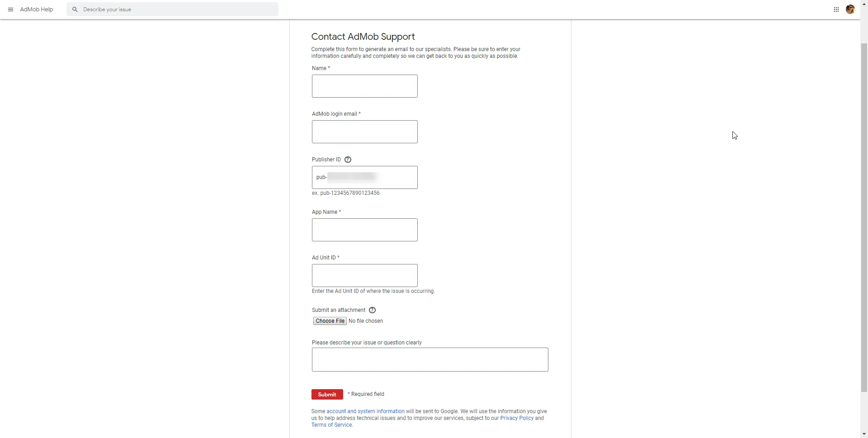Click the Choose File button
The image size is (868, 438).
pyautogui.click(x=330, y=321)
